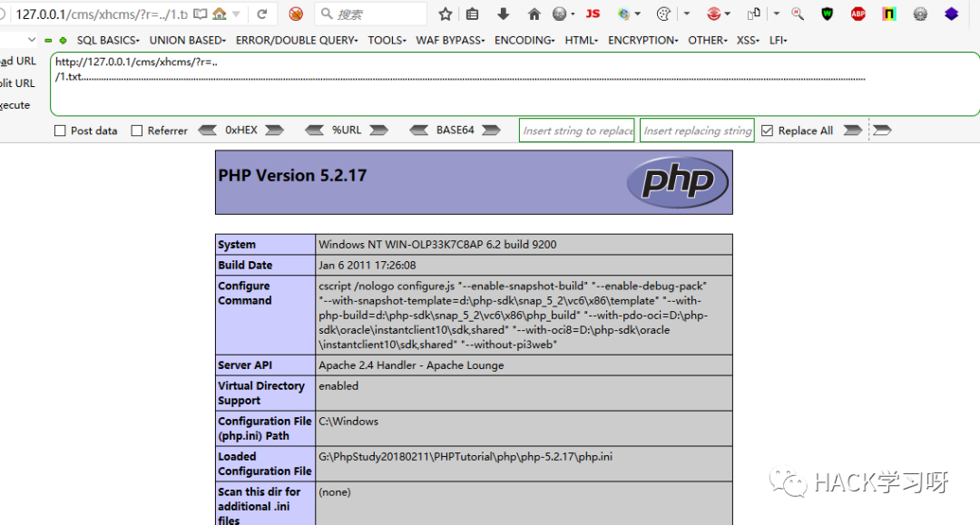Go to the browser home page
The height and width of the screenshot is (525, 980).
(534, 14)
